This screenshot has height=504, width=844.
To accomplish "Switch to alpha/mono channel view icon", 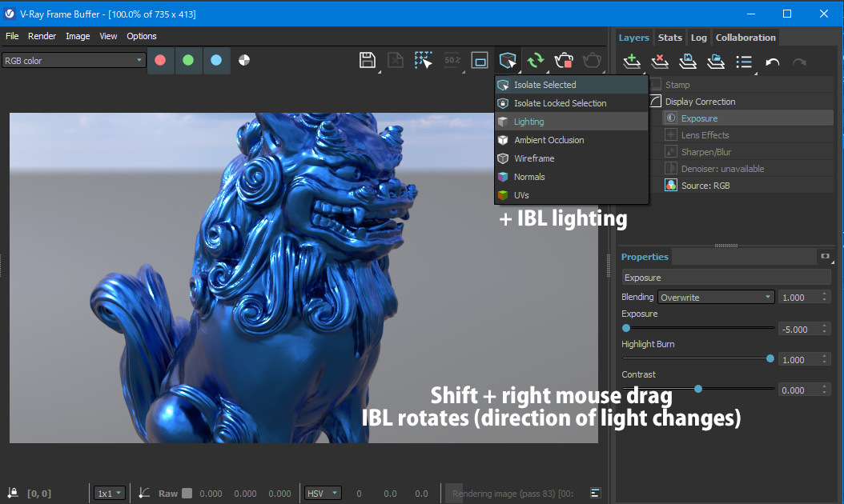I will (244, 60).
